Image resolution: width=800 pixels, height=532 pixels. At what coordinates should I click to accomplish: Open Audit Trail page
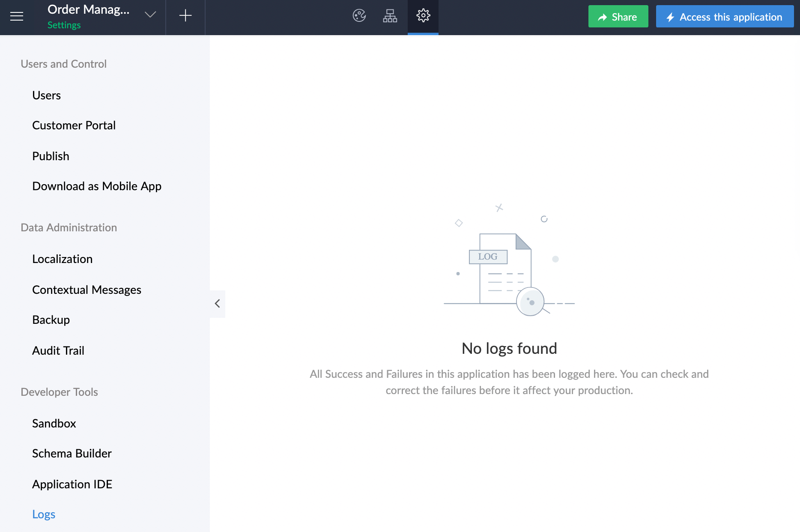tap(58, 350)
